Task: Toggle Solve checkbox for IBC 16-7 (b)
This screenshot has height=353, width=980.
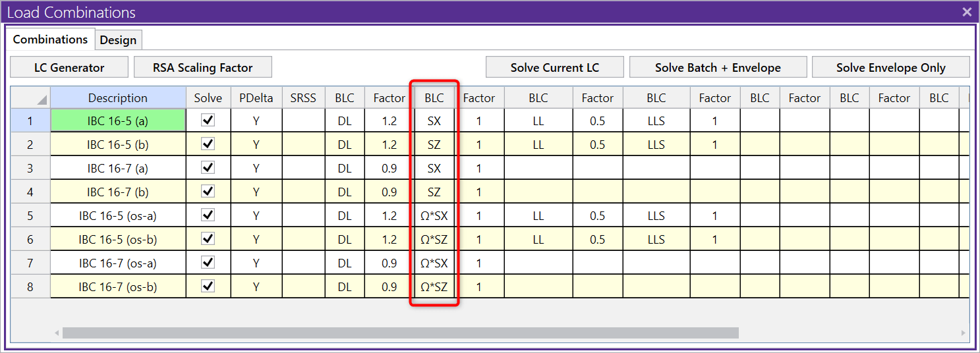Action: (208, 192)
